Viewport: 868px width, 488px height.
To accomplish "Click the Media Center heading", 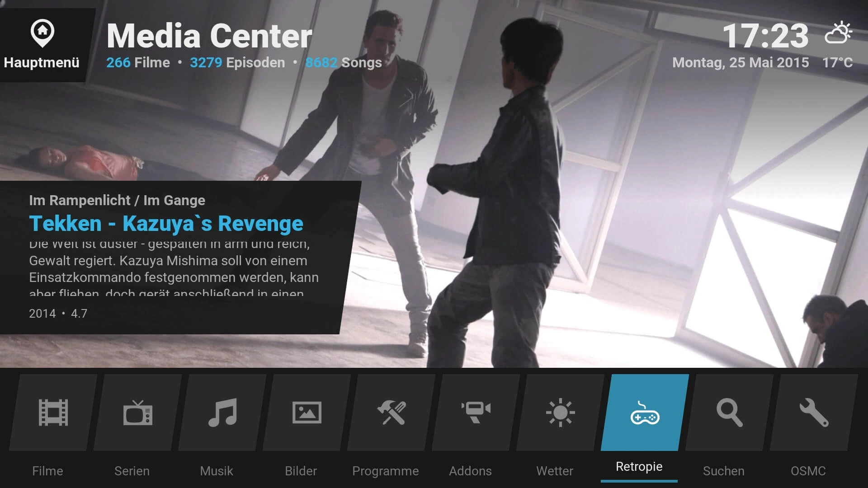I will 209,36.
